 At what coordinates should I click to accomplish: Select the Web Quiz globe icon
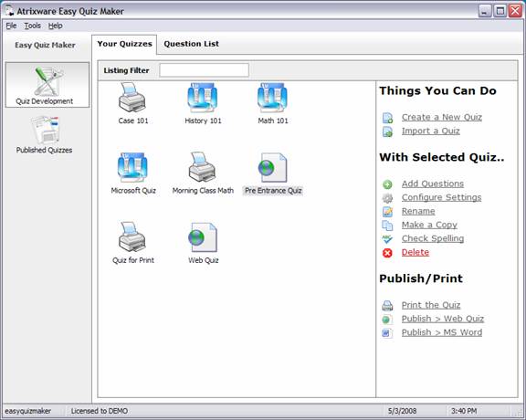tap(203, 237)
